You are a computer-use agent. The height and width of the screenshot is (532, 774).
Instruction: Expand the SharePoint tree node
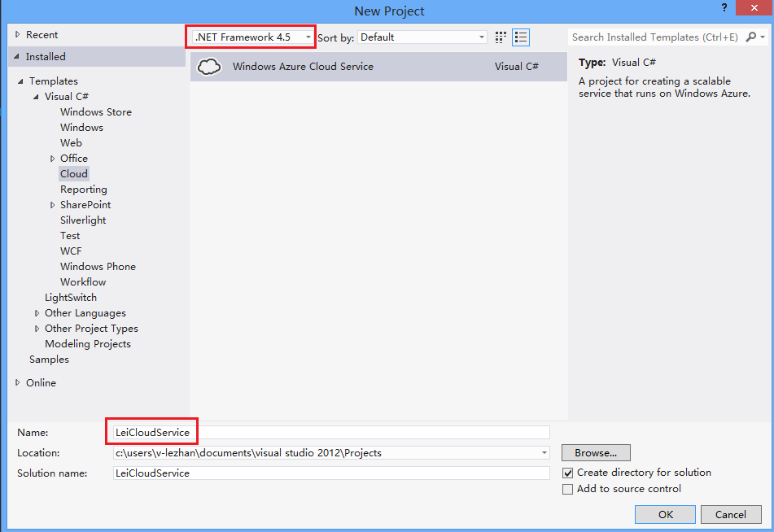pos(52,205)
